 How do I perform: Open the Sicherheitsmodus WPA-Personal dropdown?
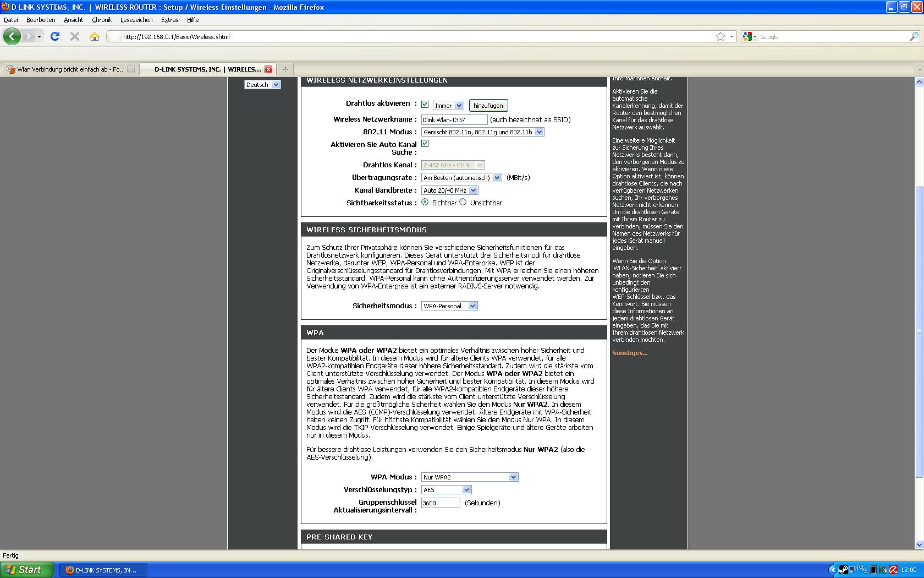click(449, 306)
